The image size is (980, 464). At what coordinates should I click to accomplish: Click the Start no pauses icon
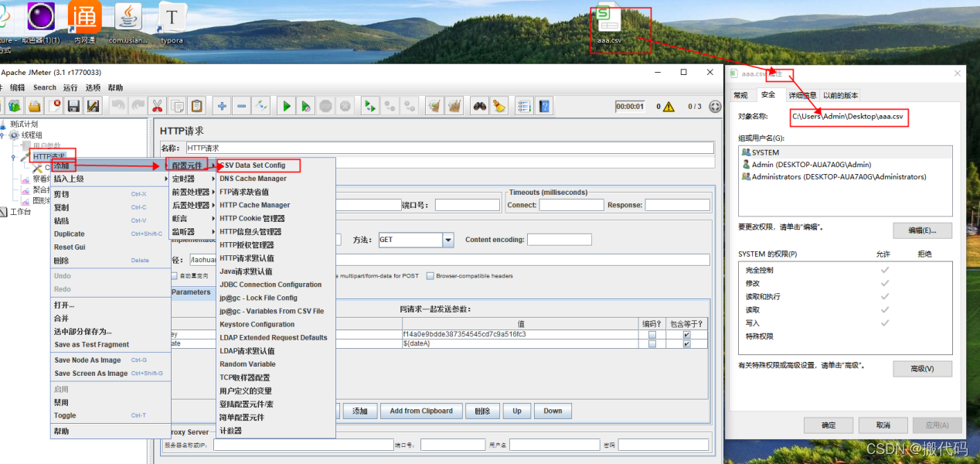pos(306,106)
